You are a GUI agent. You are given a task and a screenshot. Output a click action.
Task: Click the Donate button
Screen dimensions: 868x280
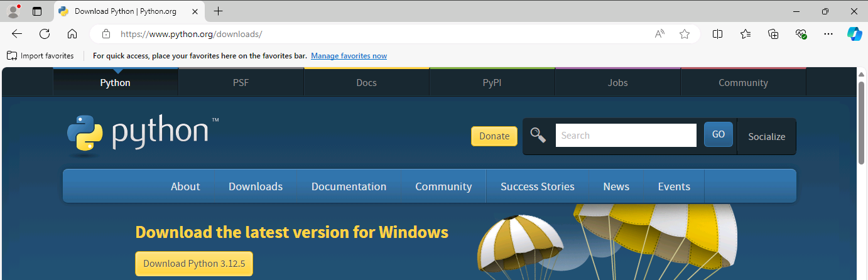494,136
